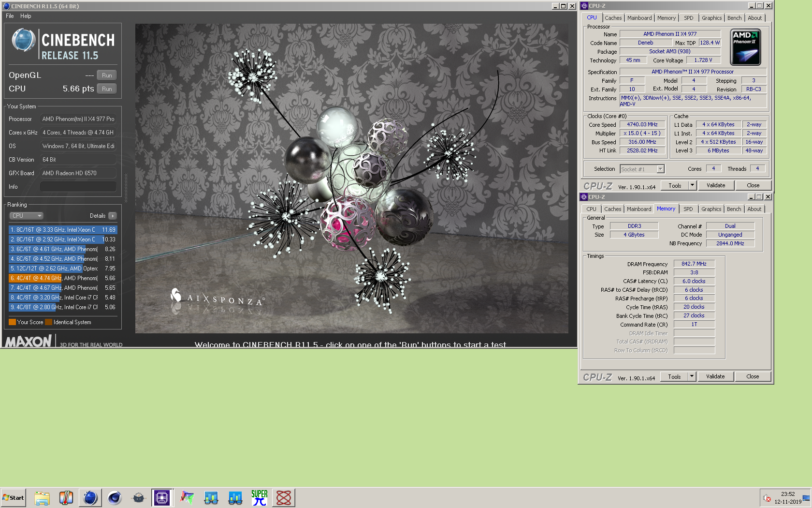Open About tab in the top CPU-Z window
Image resolution: width=812 pixels, height=508 pixels.
pyautogui.click(x=755, y=18)
